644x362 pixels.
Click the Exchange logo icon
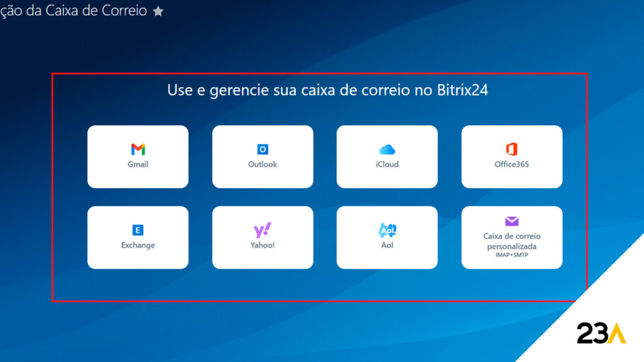pyautogui.click(x=138, y=230)
